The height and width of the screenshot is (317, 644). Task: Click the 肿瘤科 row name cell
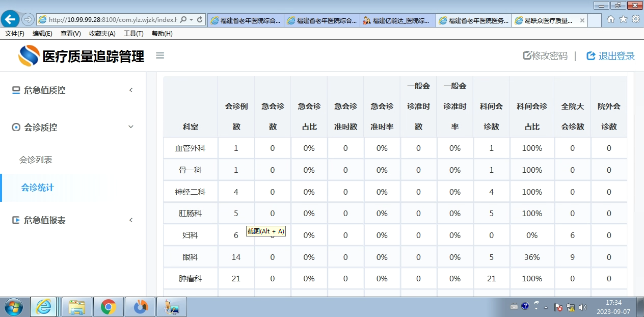click(x=191, y=279)
